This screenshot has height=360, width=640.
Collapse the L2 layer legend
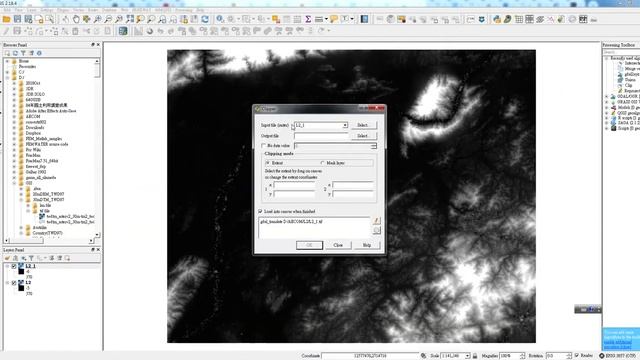click(x=7, y=282)
